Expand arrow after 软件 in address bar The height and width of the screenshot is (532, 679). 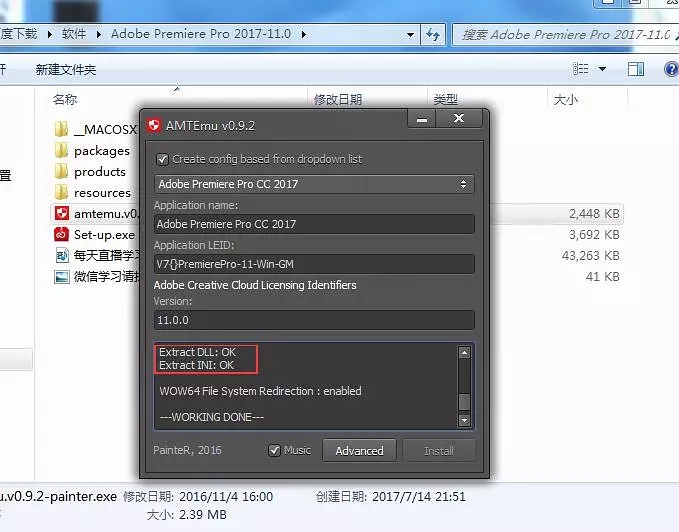tap(99, 34)
